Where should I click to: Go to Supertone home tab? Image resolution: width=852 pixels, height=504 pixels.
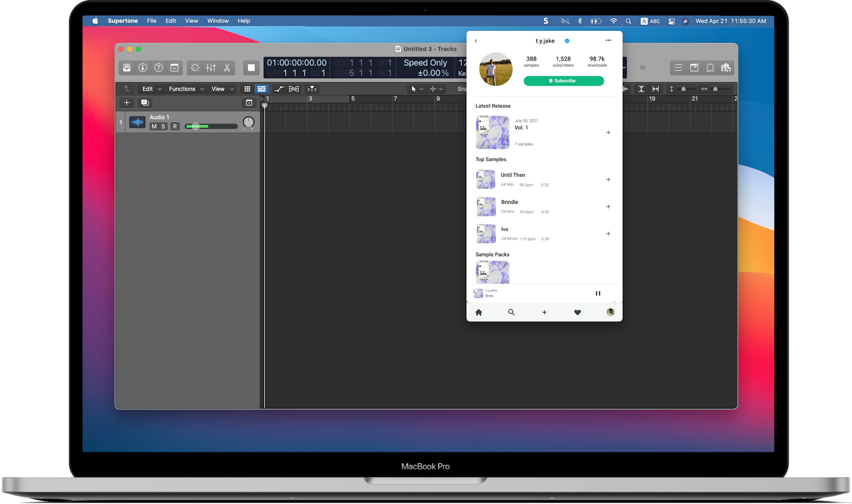click(x=479, y=312)
